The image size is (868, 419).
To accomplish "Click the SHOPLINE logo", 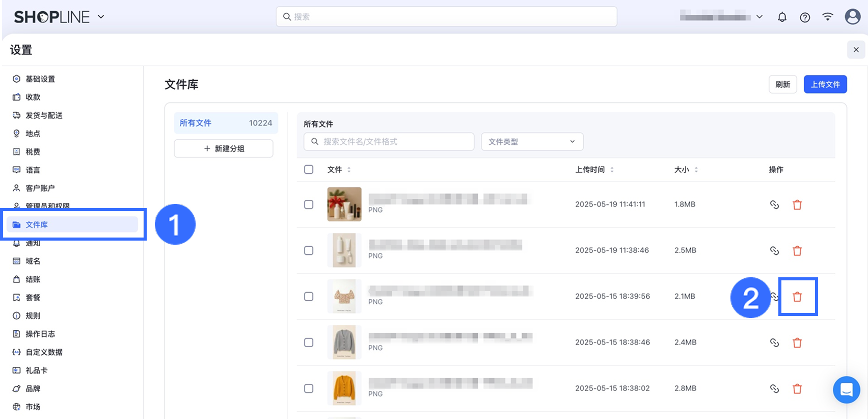I will click(51, 17).
